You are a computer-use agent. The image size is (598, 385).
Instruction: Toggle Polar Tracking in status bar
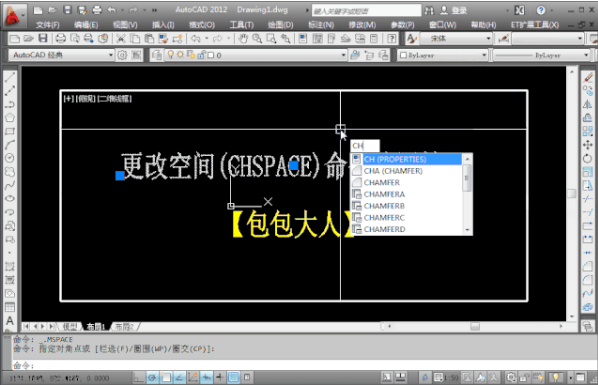[152, 378]
